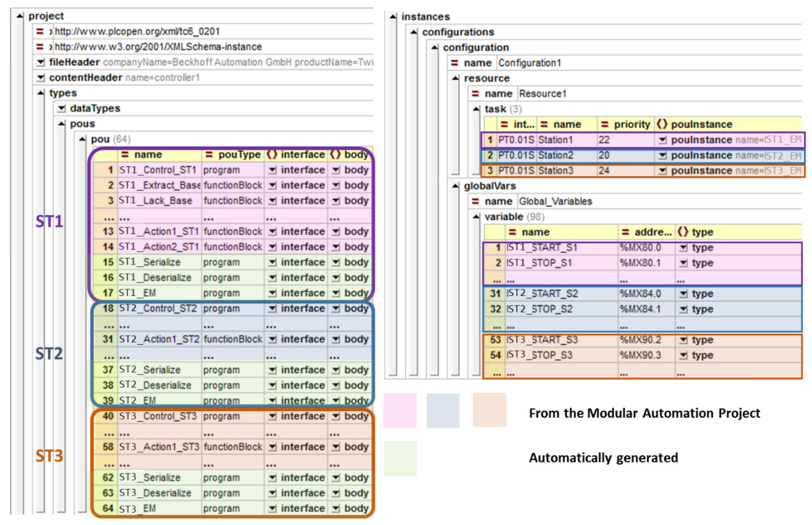Click the pink legend color swatch
812x525 pixels.
(x=400, y=411)
